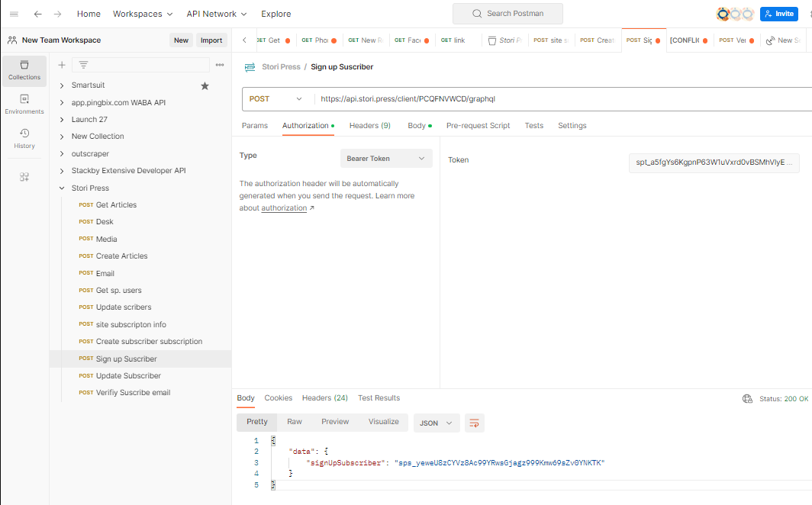Open the POST method dropdown
The height and width of the screenshot is (505, 812).
(x=275, y=99)
